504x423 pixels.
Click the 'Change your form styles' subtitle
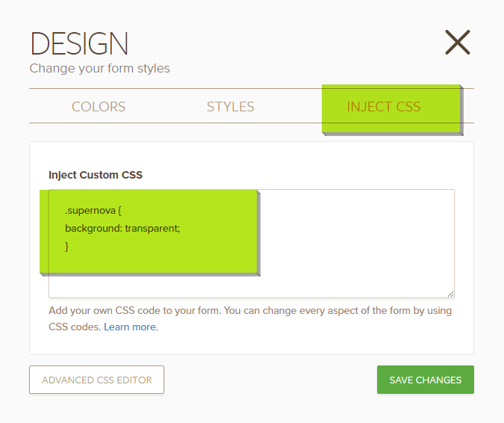coord(99,69)
